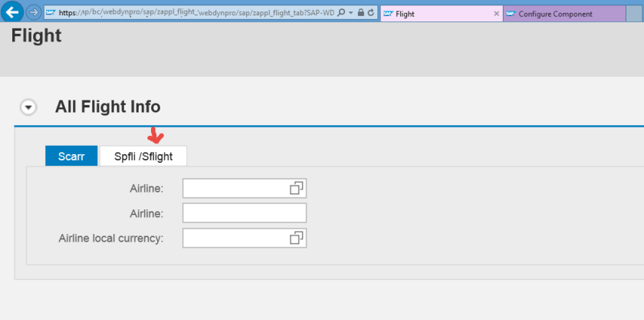Click the browser Back arrow button
644x320 pixels.
point(12,12)
